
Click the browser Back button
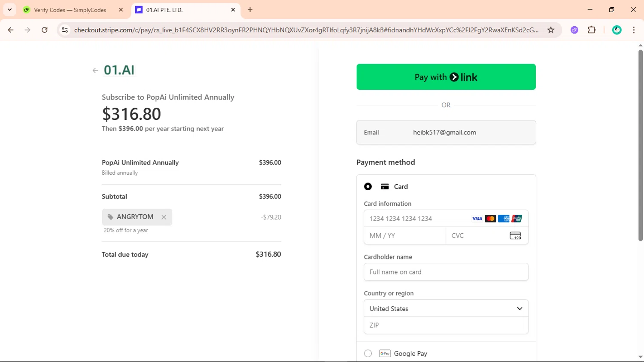[11, 30]
